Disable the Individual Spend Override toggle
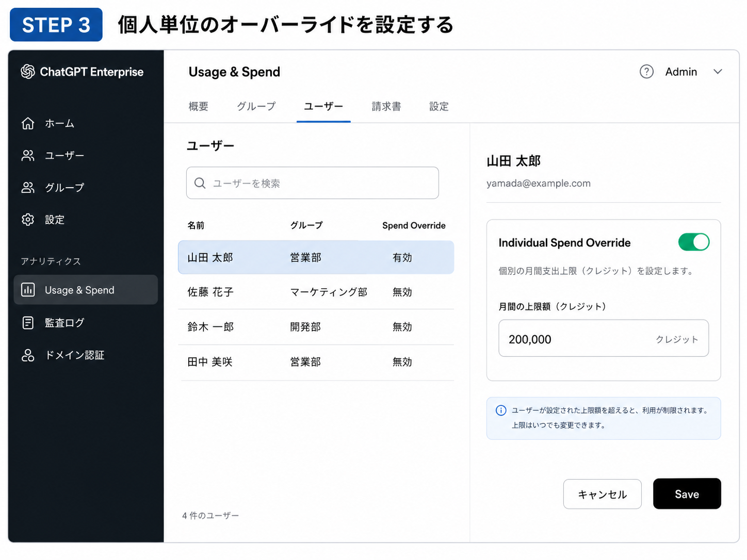 point(694,242)
